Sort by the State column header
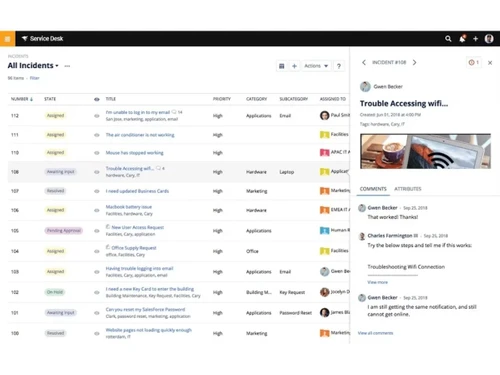500x375 pixels. click(x=50, y=99)
